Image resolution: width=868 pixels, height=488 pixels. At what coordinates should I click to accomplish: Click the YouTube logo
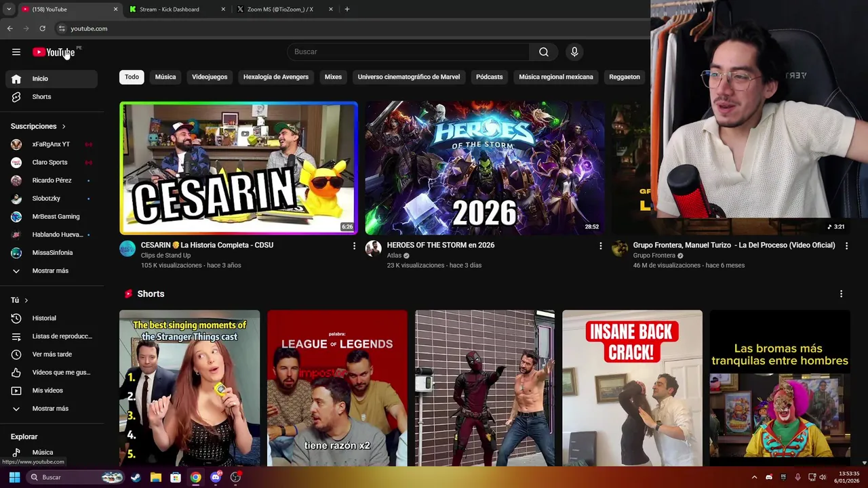pos(54,52)
